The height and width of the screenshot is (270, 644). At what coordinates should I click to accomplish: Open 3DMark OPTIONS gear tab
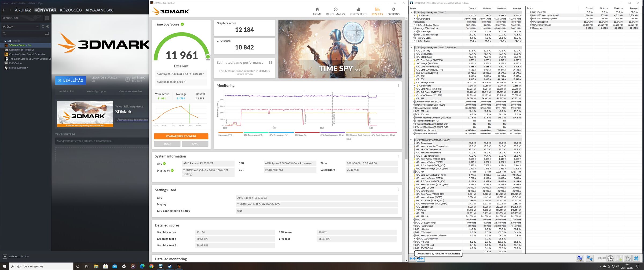(x=393, y=12)
